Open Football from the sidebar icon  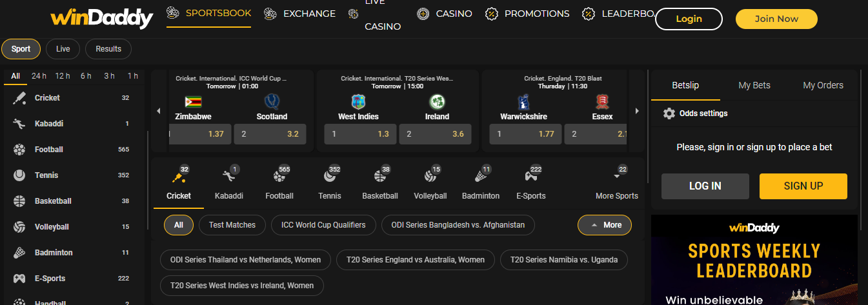click(20, 150)
